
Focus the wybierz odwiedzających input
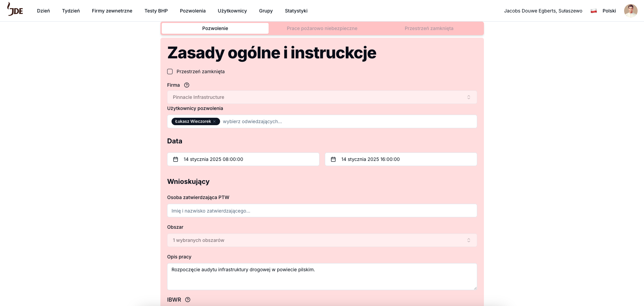tap(347, 121)
